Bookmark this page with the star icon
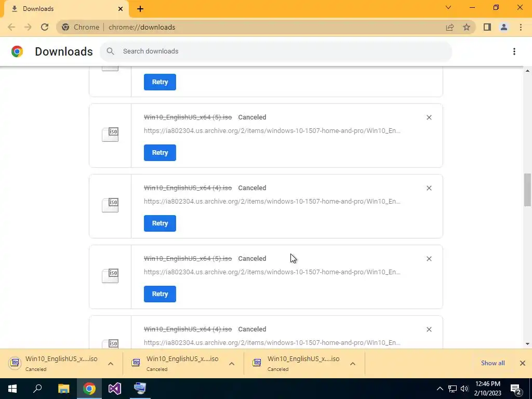 (x=467, y=27)
